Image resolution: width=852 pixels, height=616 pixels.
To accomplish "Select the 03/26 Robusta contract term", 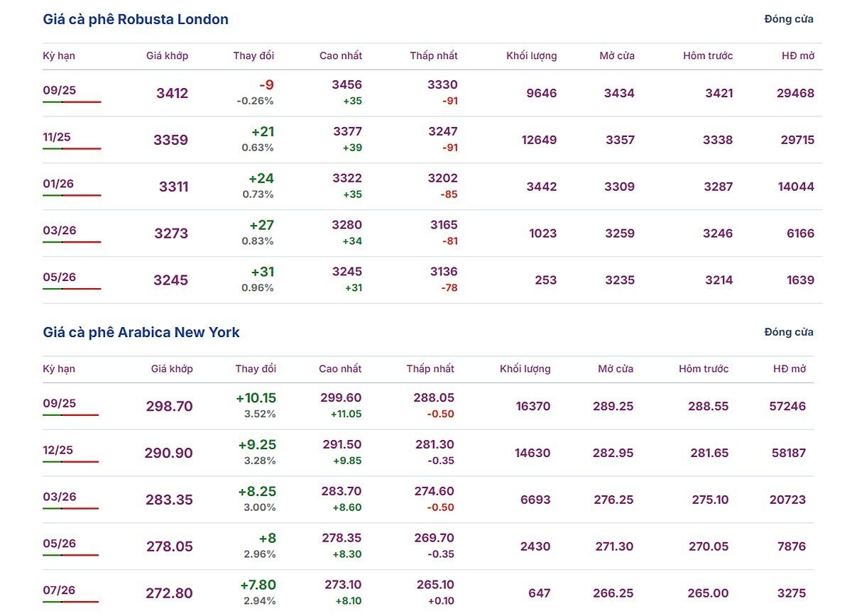I will (60, 231).
